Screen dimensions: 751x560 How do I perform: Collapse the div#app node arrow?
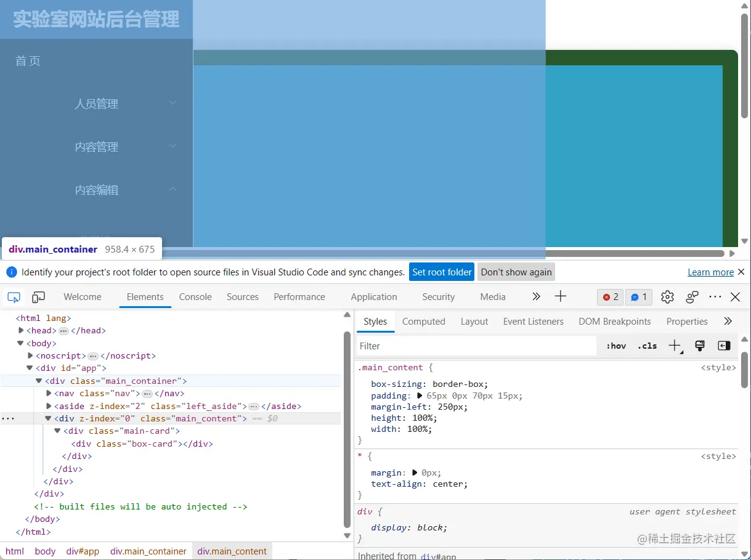(30, 368)
